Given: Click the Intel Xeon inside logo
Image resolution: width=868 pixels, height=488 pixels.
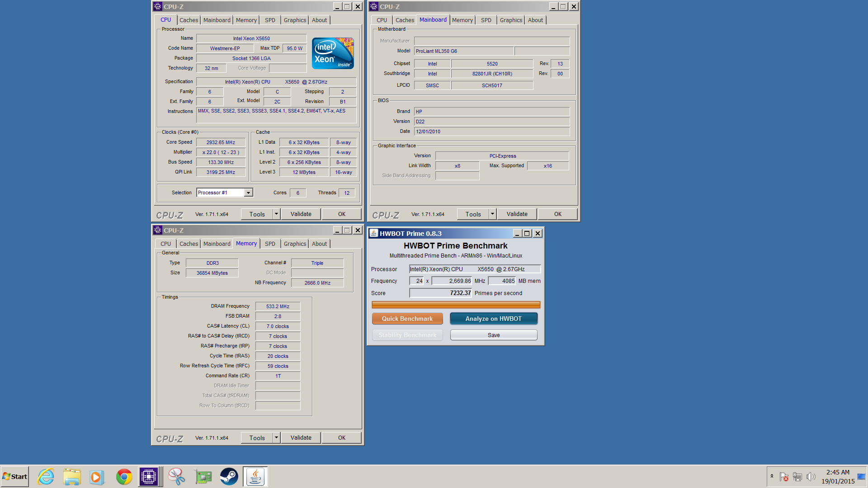Looking at the screenshot, I should click(333, 53).
